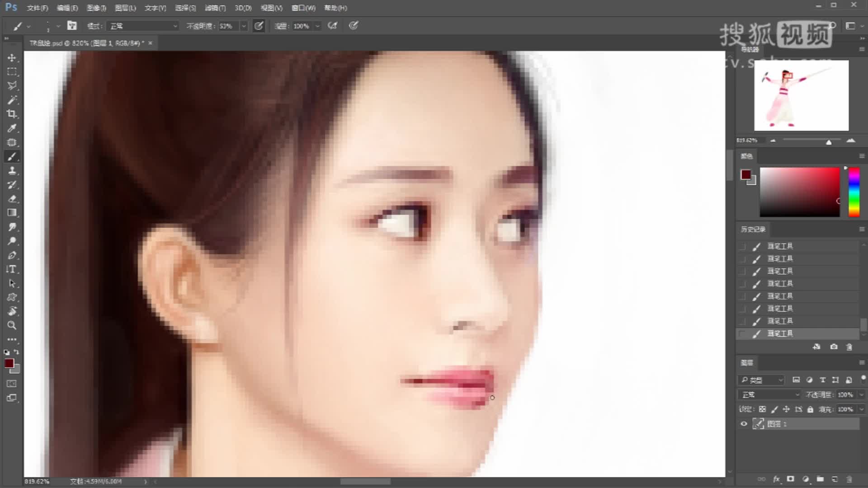Toggle lock transparent pixels

(762, 409)
